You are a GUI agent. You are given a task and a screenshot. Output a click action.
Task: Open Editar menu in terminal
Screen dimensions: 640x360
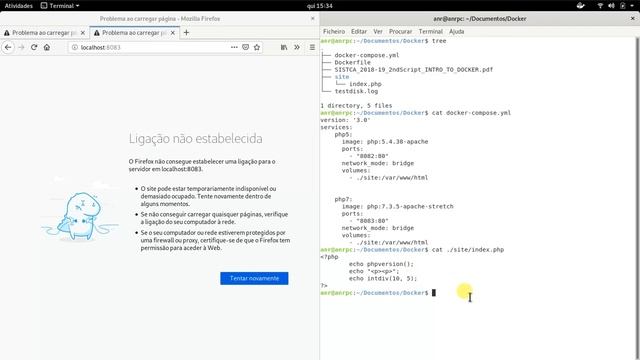[x=359, y=31]
